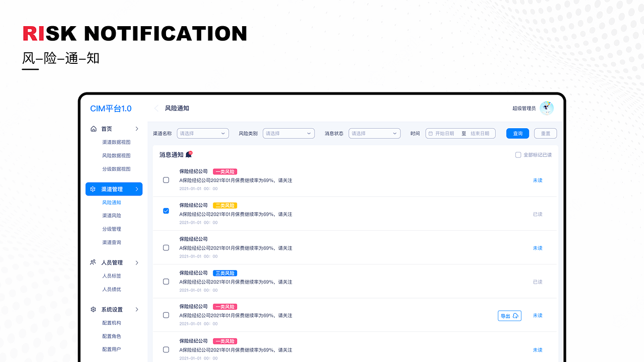Uncheck the checked 二类风险 message checkbox

166,211
